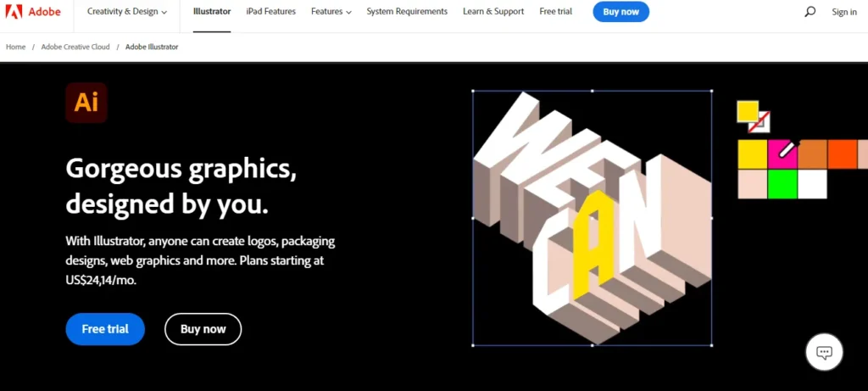Select the white color swatch
Image resolution: width=868 pixels, height=391 pixels.
812,184
